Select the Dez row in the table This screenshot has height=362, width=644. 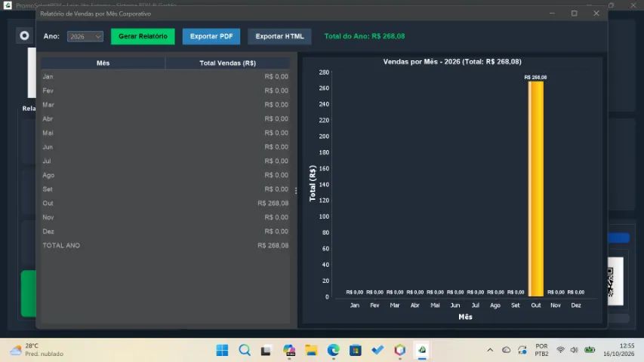tap(165, 231)
